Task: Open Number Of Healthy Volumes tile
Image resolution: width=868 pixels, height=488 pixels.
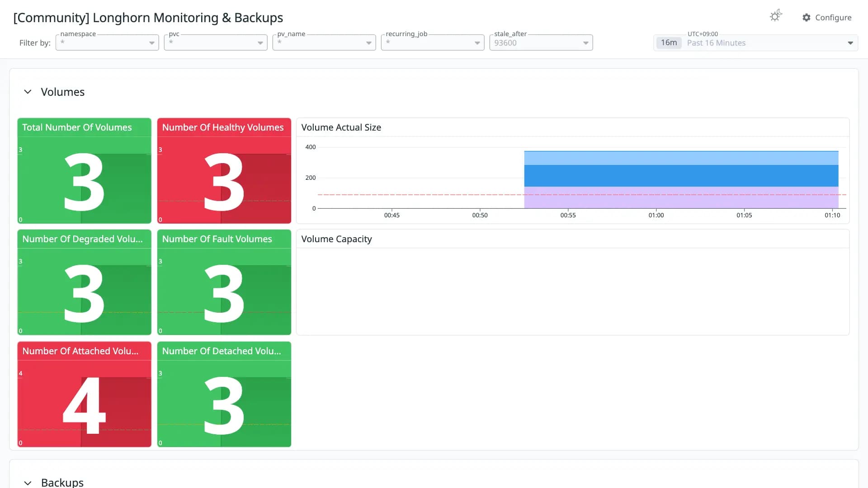Action: (x=224, y=171)
